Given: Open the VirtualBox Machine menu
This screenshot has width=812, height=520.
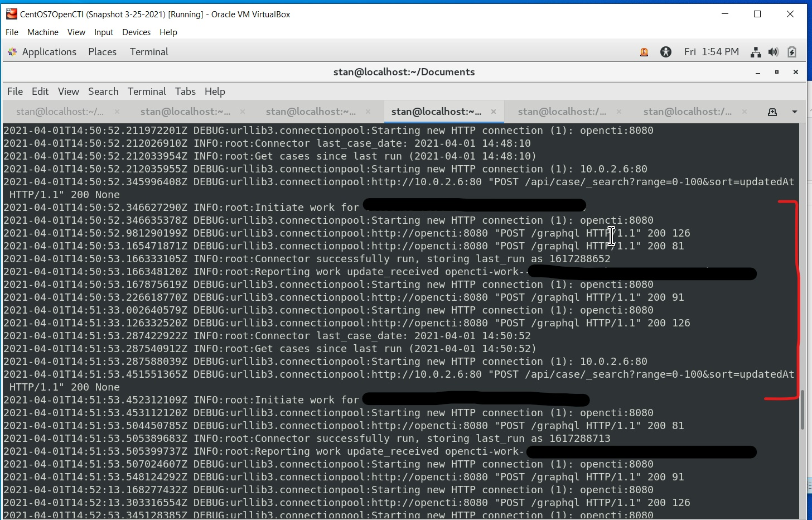Looking at the screenshot, I should (43, 32).
